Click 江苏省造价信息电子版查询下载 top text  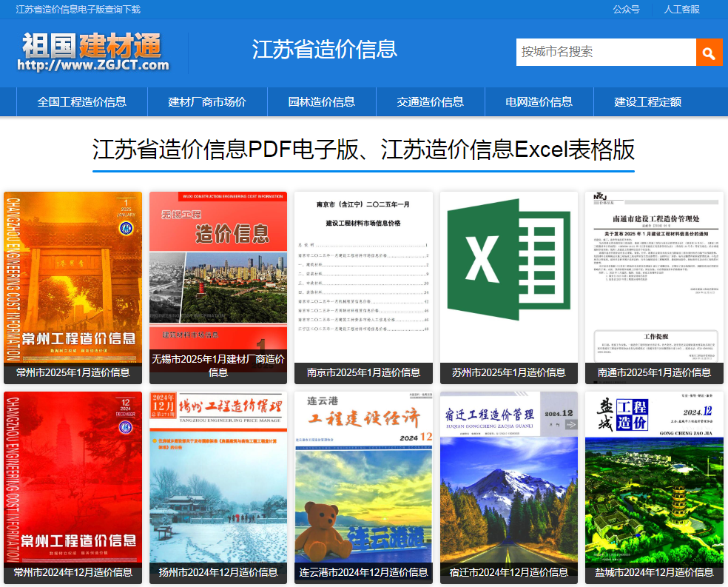tap(78, 10)
